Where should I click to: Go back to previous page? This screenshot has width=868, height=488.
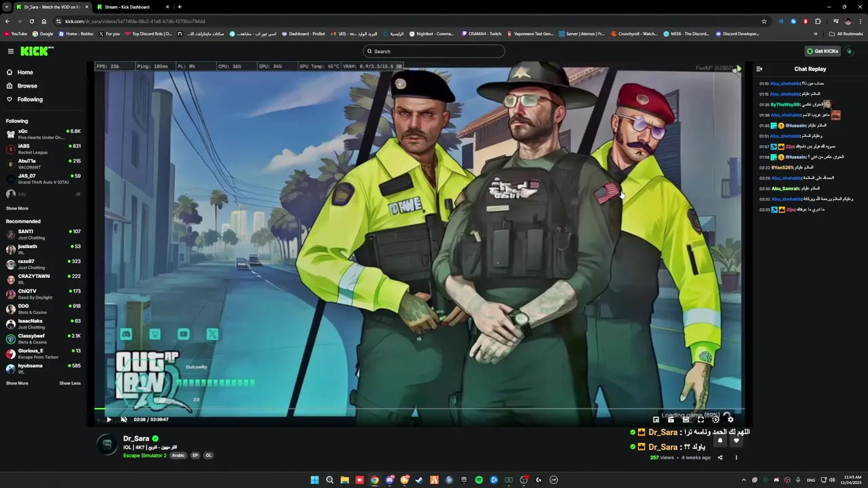(x=7, y=21)
